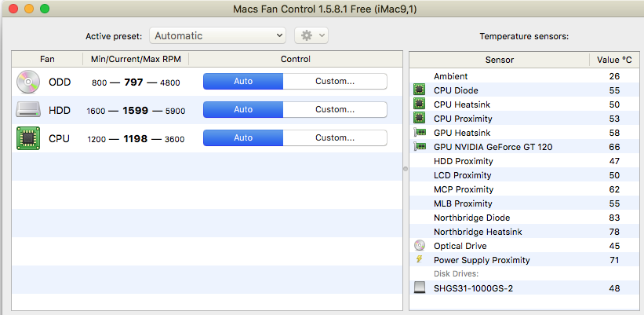Click the Sensor column header

coord(500,60)
